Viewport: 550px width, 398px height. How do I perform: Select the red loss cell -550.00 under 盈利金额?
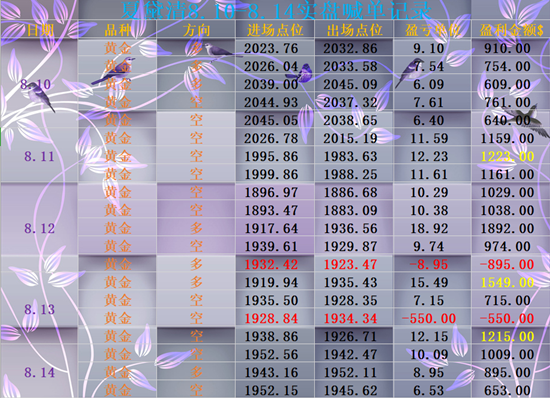tap(507, 318)
